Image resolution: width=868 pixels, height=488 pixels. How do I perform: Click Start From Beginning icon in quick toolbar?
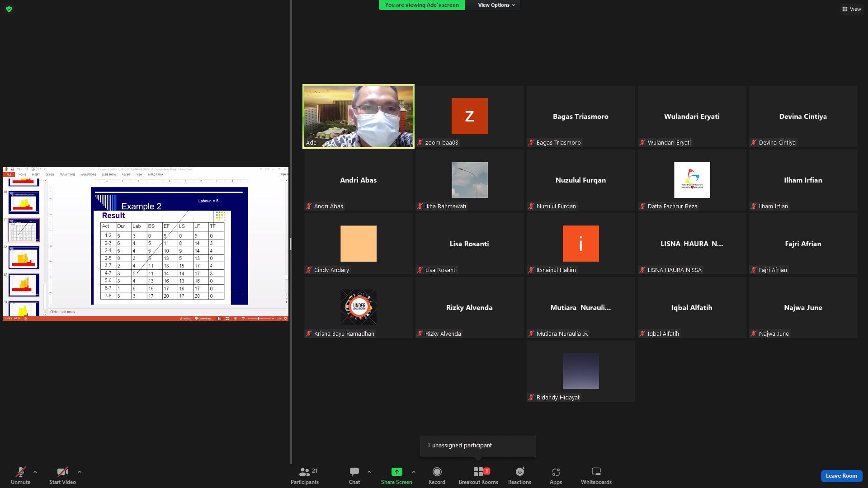tap(33, 169)
